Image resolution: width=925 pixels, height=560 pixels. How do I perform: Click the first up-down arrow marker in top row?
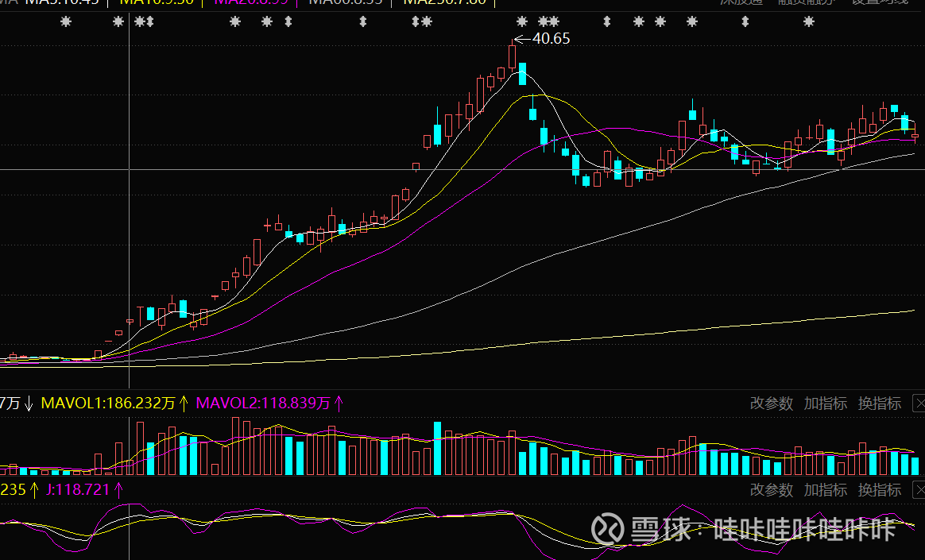click(149, 21)
